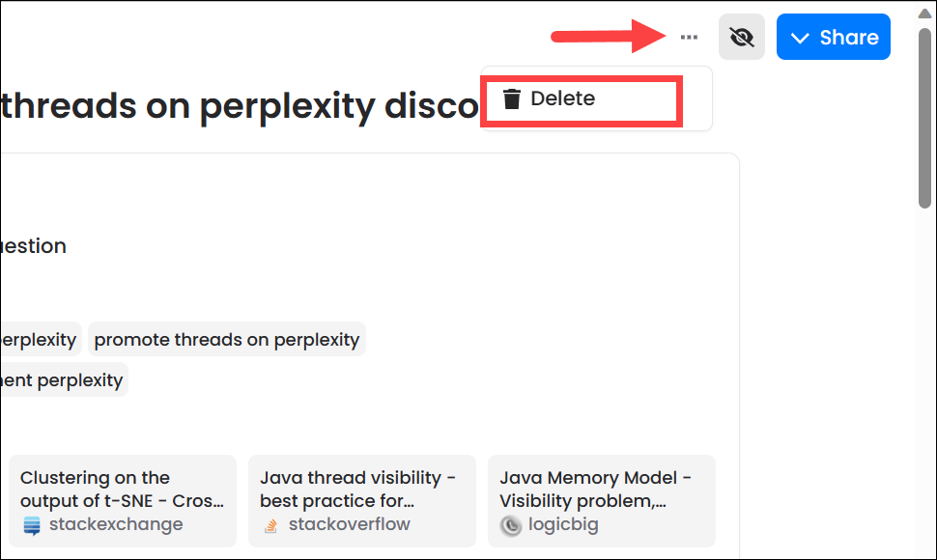Click the stackoverflow source name label
Screen dimensions: 937x560
(x=350, y=524)
